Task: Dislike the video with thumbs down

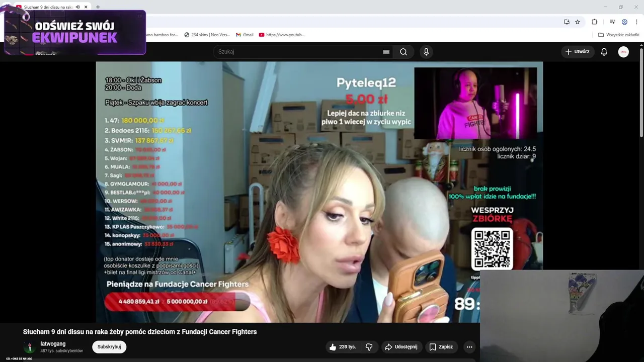Action: pyautogui.click(x=369, y=347)
